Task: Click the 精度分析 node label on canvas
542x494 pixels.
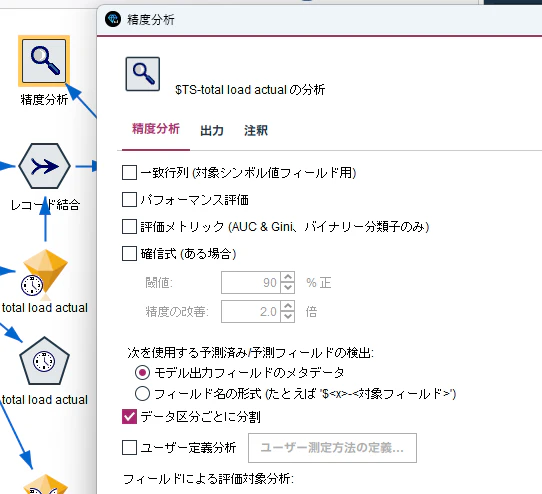Action: [44, 100]
